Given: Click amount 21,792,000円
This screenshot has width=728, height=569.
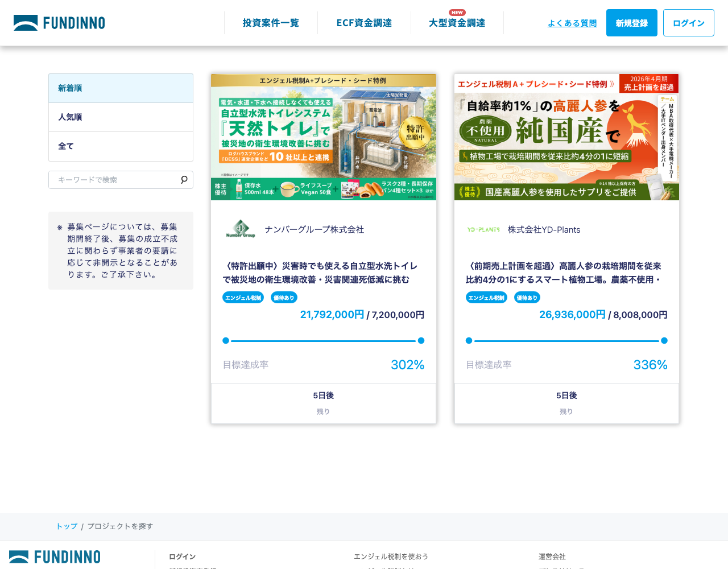Looking at the screenshot, I should pos(332,315).
